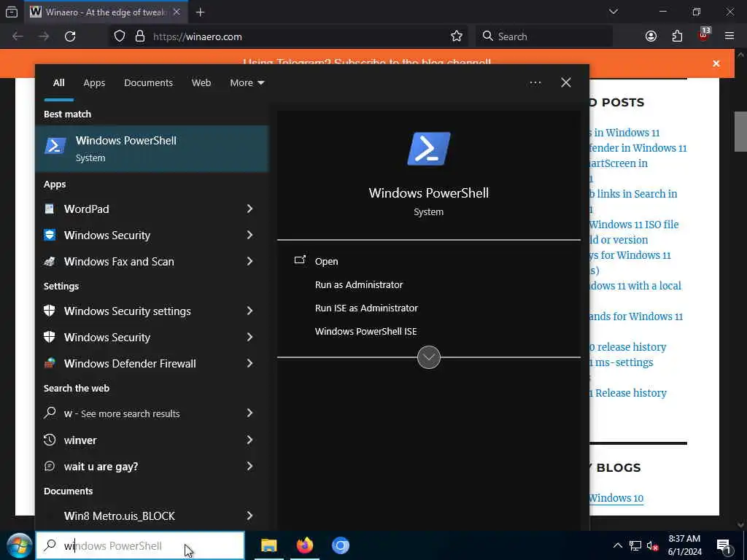This screenshot has height=560, width=747.
Task: Click the padlock site info icon
Action: [x=140, y=36]
